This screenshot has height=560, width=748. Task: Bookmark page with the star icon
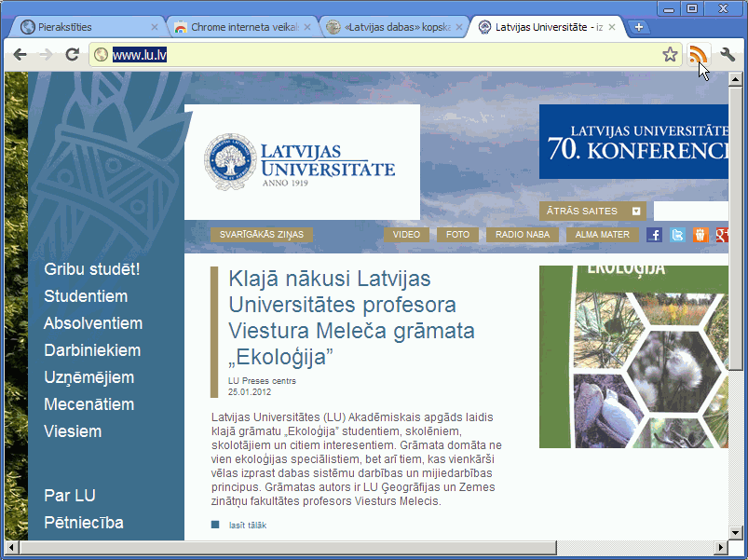click(670, 55)
